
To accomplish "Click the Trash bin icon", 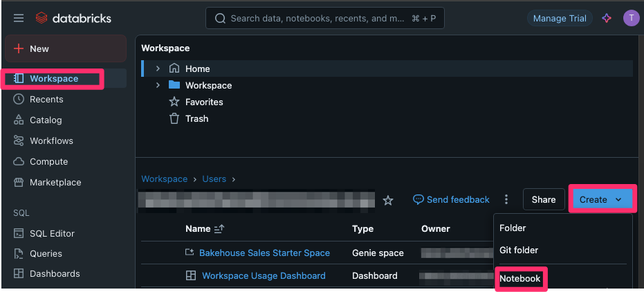I will pyautogui.click(x=174, y=119).
